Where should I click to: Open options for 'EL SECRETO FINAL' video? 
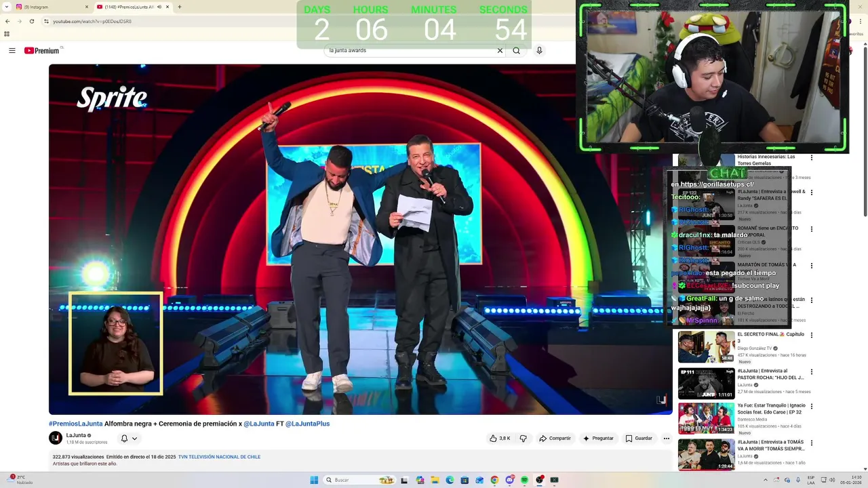pos(812,335)
